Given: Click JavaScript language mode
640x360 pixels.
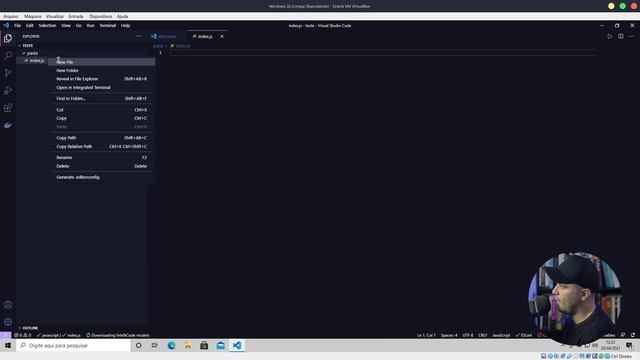Looking at the screenshot, I should point(501,335).
